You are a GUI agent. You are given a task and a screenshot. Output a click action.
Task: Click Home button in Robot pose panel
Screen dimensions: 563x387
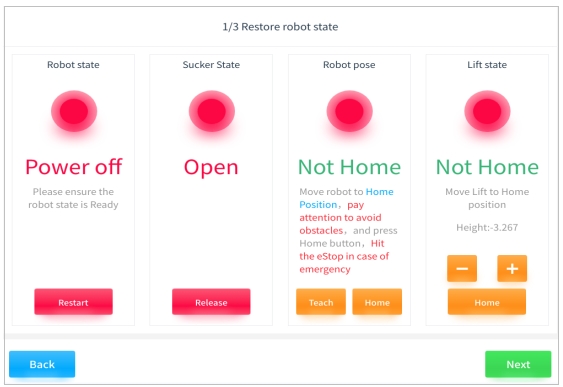(377, 302)
